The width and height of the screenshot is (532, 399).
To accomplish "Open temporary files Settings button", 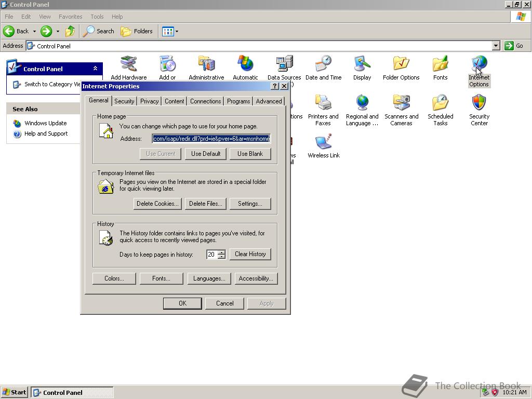I will [250, 204].
